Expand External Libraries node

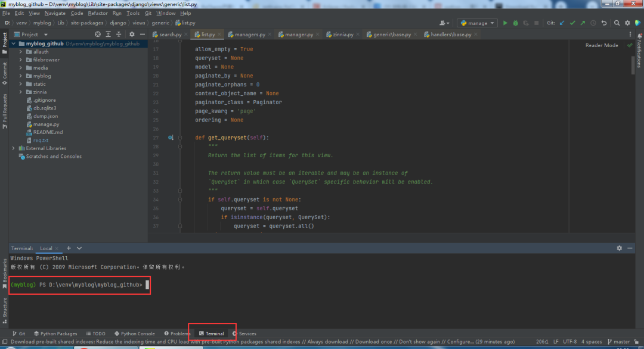pyautogui.click(x=14, y=148)
